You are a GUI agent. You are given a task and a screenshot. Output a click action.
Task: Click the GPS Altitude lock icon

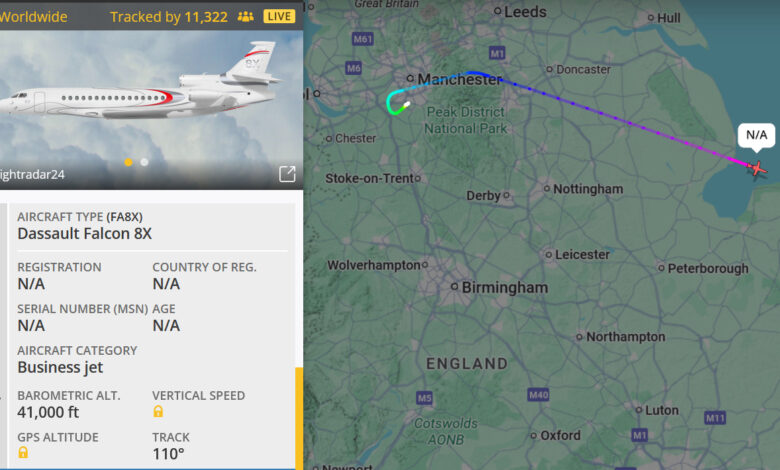(x=23, y=453)
